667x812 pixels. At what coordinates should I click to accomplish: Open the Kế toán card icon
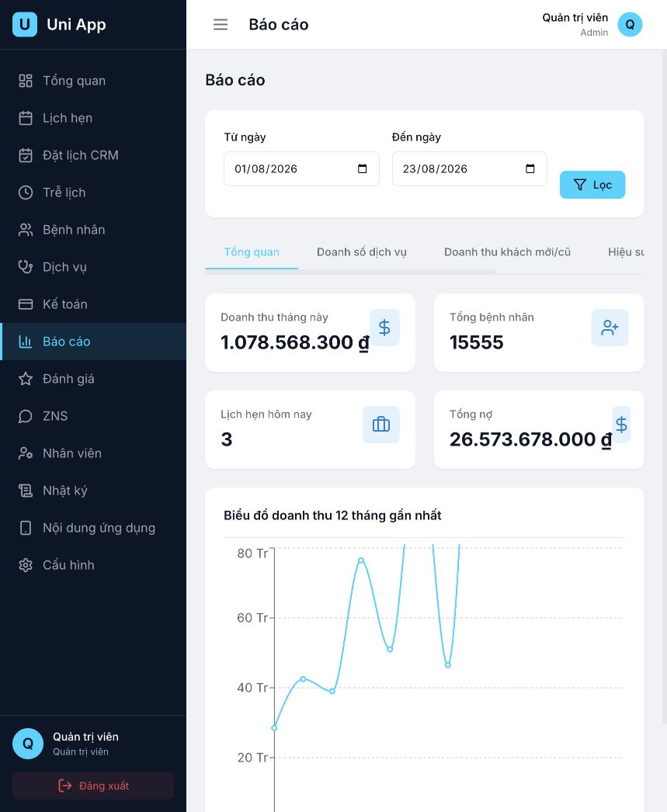26,304
